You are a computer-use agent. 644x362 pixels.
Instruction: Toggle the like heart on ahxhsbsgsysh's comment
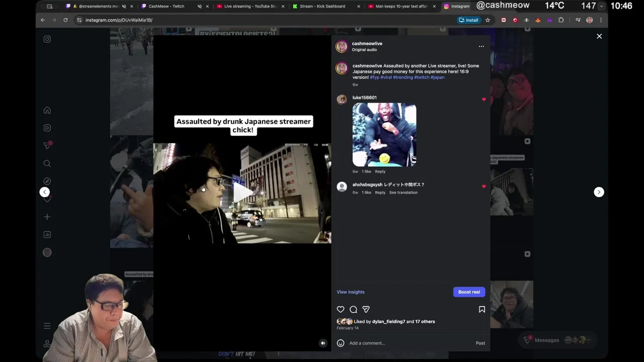coord(484,187)
